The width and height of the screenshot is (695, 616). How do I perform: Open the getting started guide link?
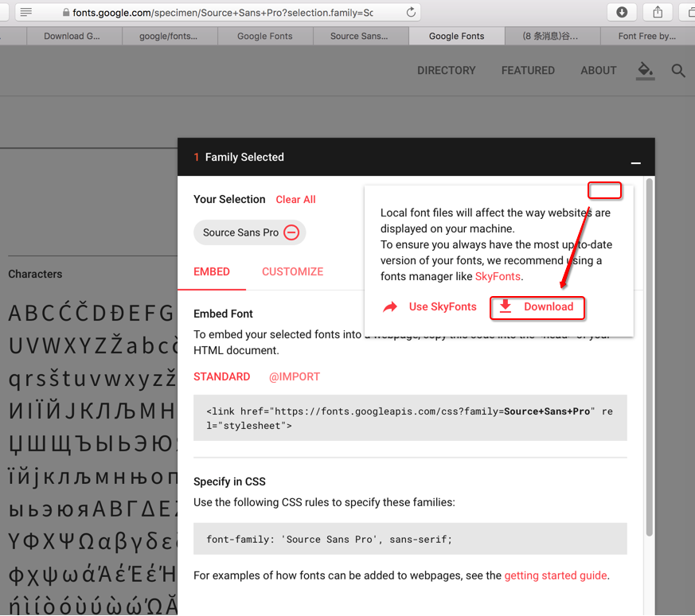556,575
